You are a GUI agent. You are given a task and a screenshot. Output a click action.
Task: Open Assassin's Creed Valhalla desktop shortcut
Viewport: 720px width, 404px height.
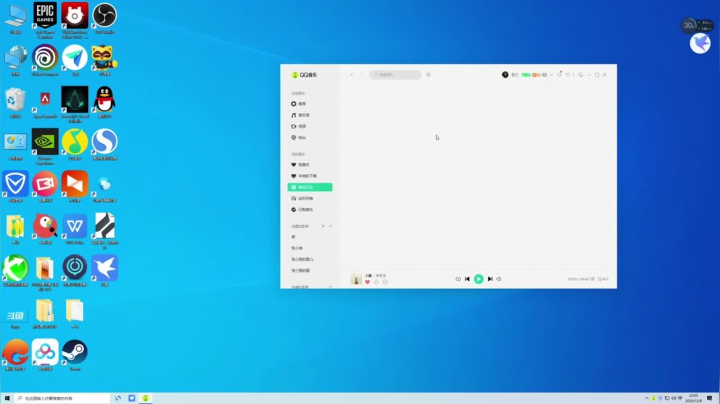point(75,104)
